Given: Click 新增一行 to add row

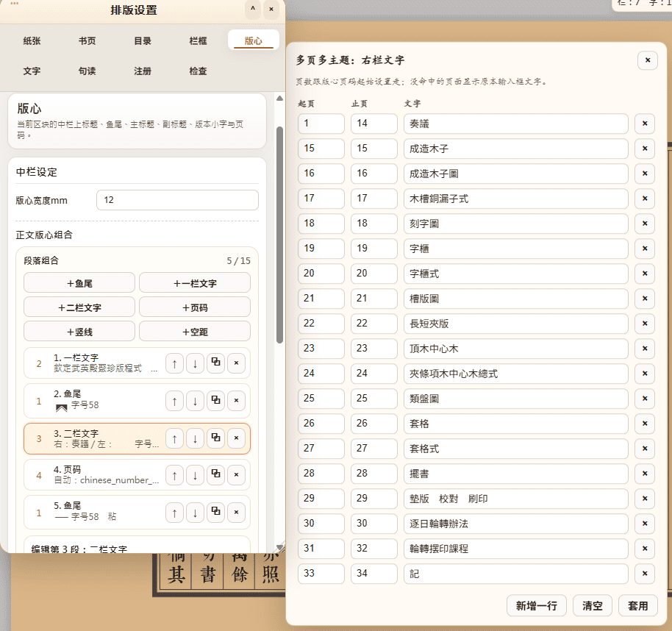Looking at the screenshot, I should (537, 606).
